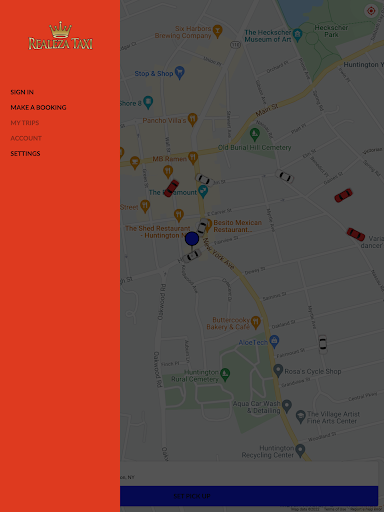Tap the Heckscher Museum of Art marker
The width and height of the screenshot is (384, 512).
click(297, 35)
